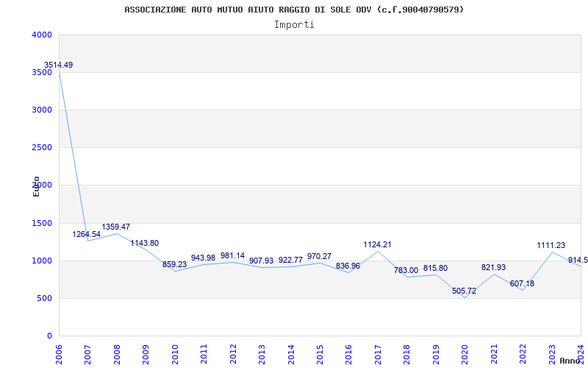Click the 1111.23 data label for 2023

pos(551,246)
